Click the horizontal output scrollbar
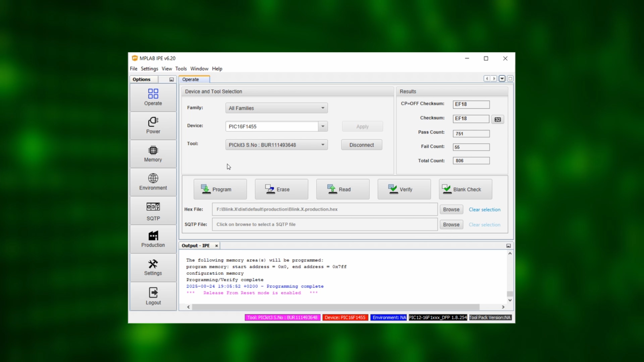644x362 pixels. [x=335, y=307]
